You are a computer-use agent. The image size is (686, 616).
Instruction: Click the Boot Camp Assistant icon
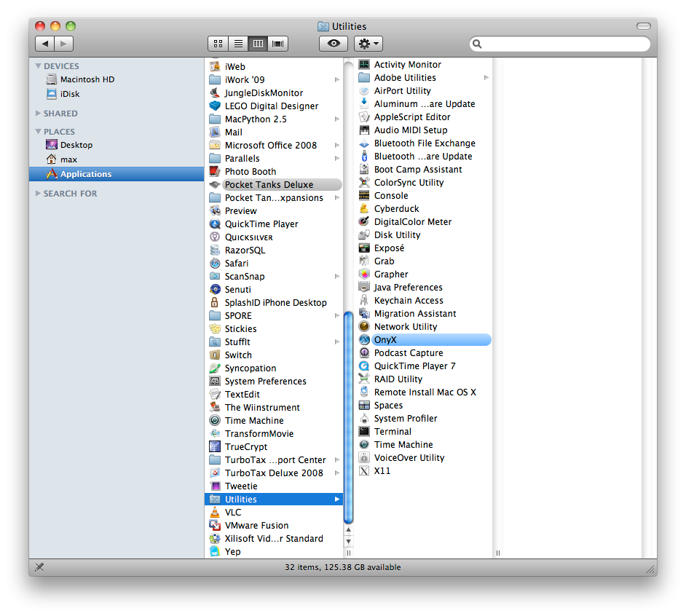pyautogui.click(x=364, y=170)
